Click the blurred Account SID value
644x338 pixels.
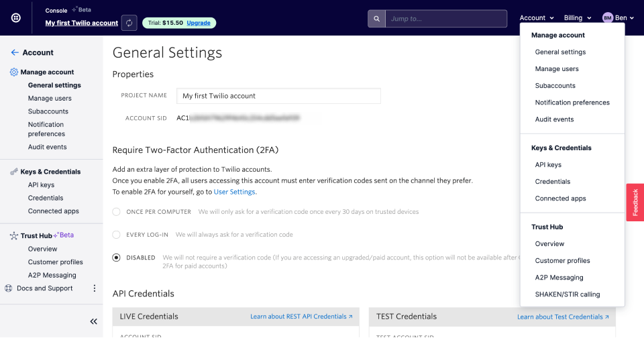[238, 118]
